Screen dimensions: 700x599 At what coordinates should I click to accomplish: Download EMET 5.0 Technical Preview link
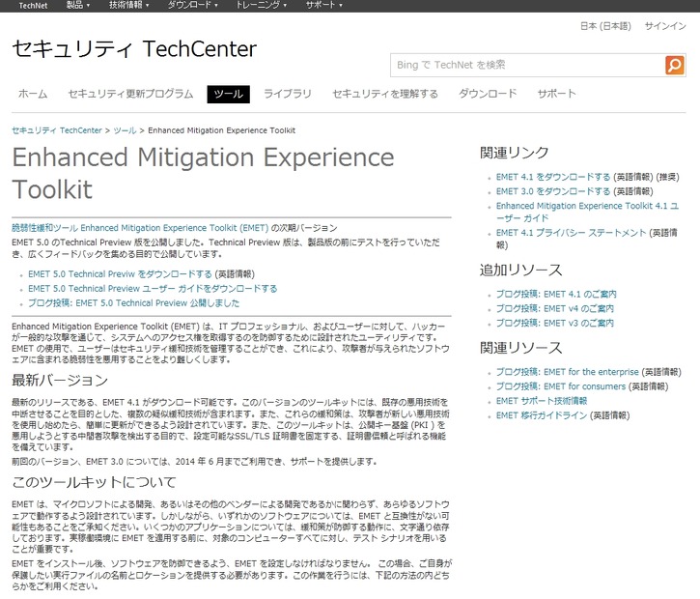click(120, 274)
